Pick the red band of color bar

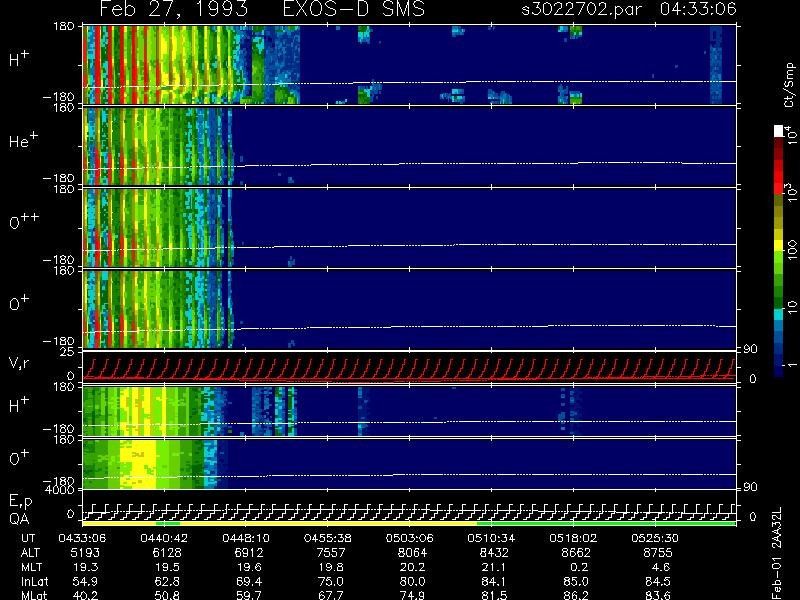(x=779, y=177)
